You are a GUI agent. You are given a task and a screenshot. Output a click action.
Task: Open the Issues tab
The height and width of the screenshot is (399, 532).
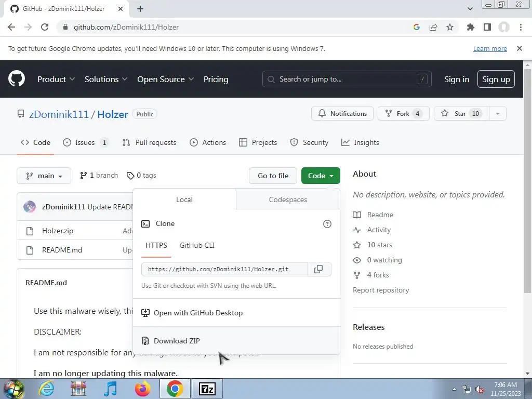pyautogui.click(x=86, y=142)
